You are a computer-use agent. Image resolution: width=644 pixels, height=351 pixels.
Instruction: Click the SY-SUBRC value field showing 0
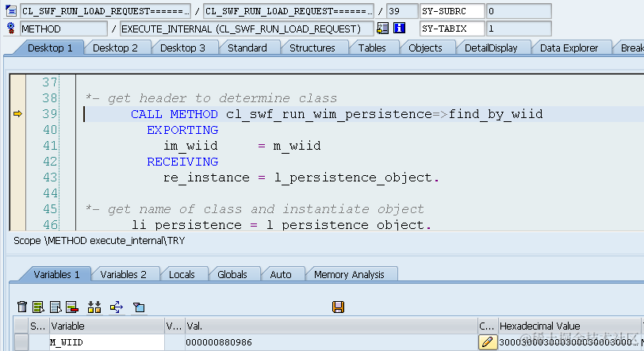519,11
